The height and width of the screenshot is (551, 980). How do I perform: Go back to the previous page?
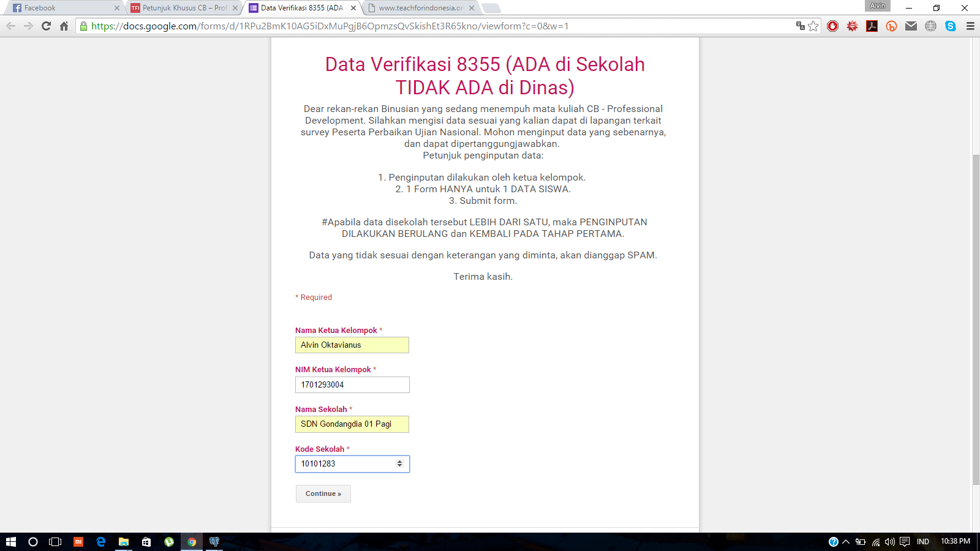point(10,26)
